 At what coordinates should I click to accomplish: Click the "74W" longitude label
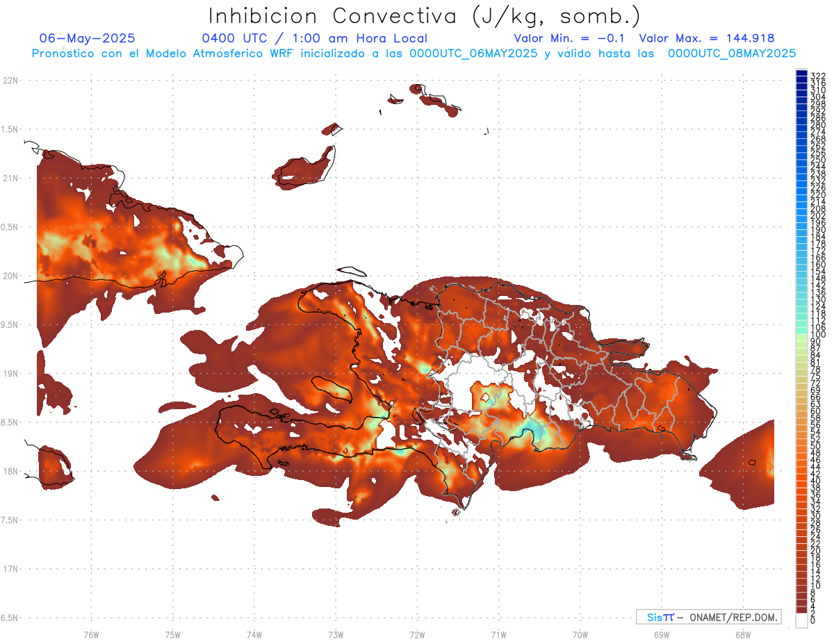tap(254, 634)
